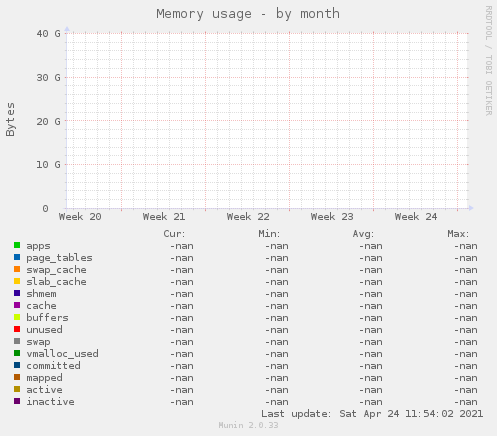
Task: Click the unused row Avg '-nan' value
Action: coord(371,330)
